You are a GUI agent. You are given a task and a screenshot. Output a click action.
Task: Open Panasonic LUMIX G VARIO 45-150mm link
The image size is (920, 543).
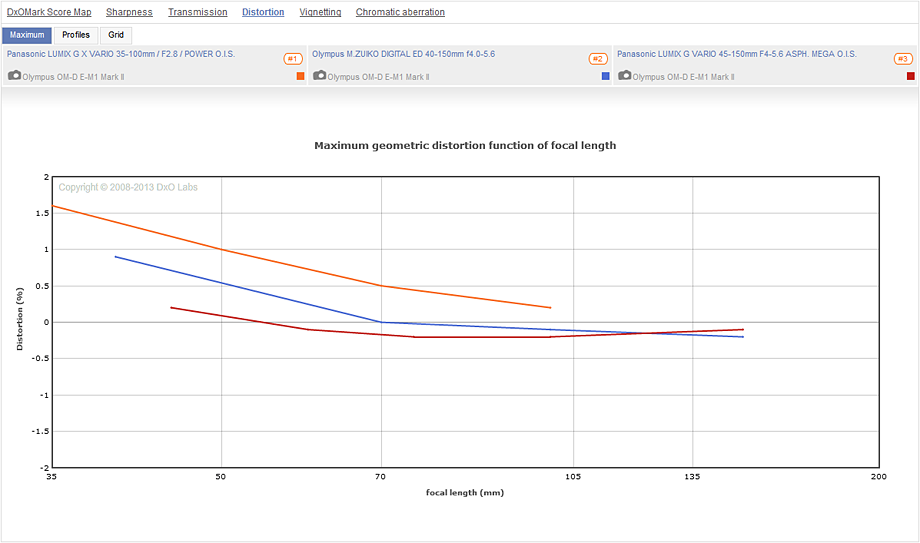coord(736,54)
